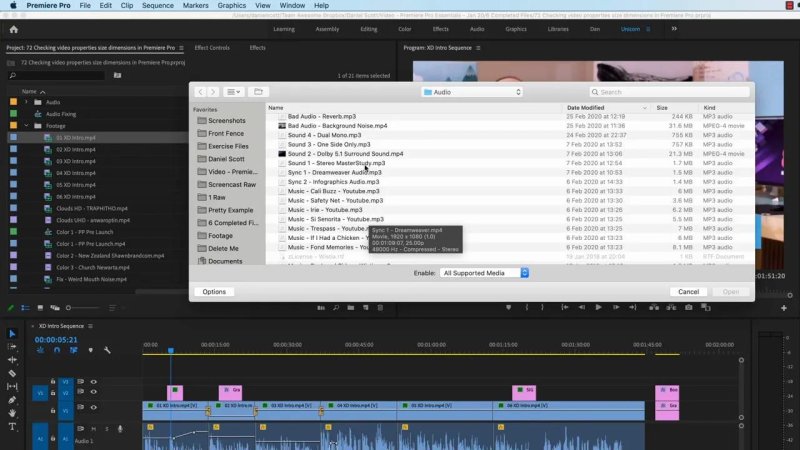Open Automate to Sequence
This screenshot has height=450, width=800.
tap(321, 308)
